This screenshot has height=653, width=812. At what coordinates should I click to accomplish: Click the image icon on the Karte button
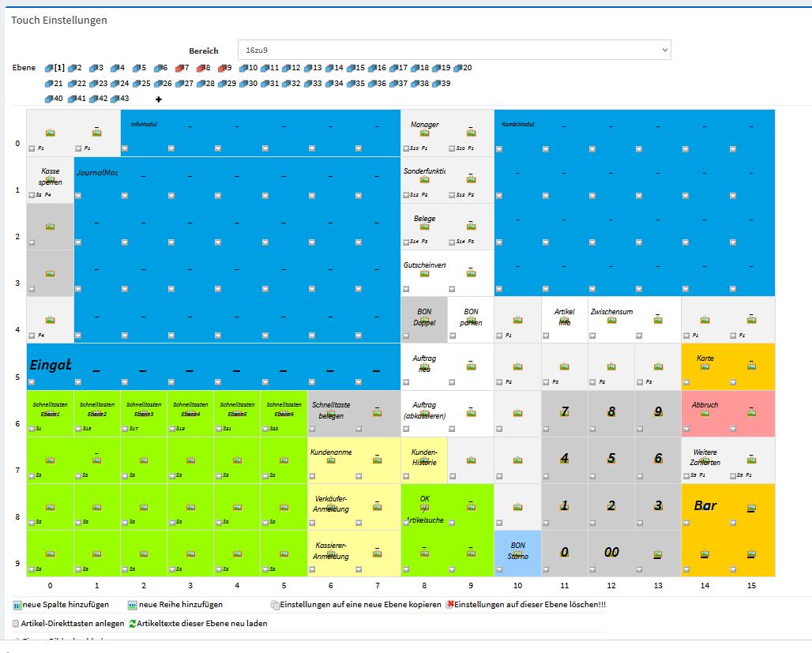click(x=705, y=366)
